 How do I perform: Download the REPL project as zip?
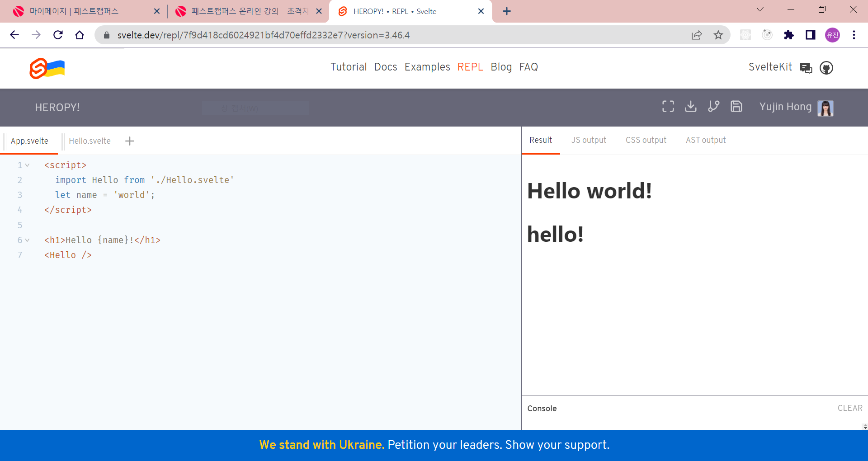[x=690, y=106]
